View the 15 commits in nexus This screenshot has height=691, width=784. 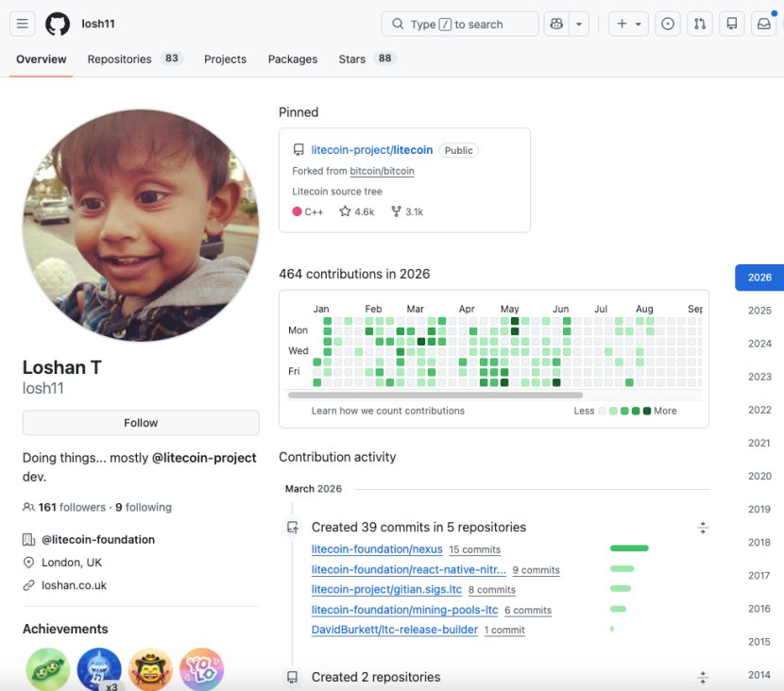[474, 549]
